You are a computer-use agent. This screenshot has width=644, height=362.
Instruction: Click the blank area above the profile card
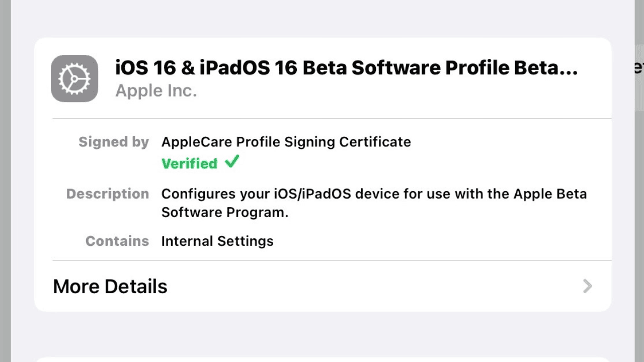[323, 18]
